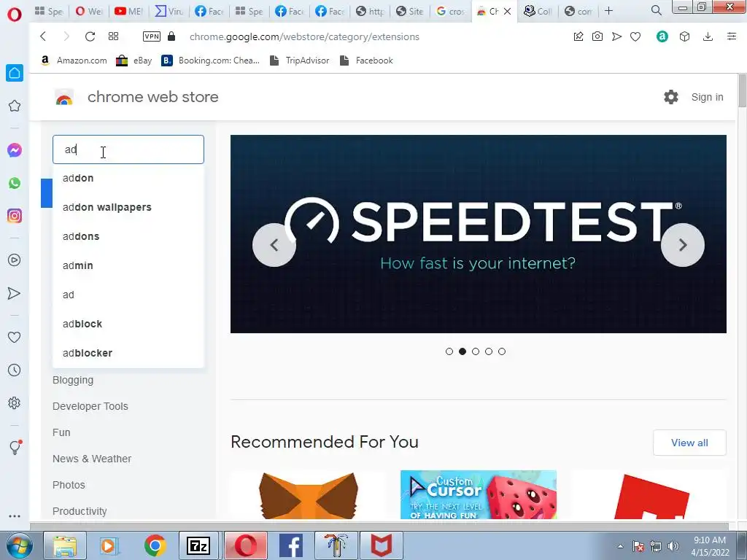Select third carousel dot
Image resolution: width=747 pixels, height=560 pixels.
click(476, 351)
